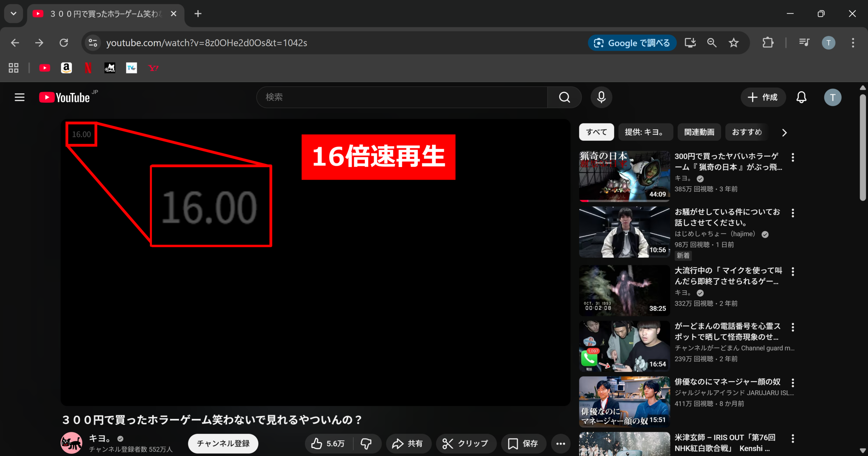Open the Amazon bookmark
868x456 pixels.
pos(66,68)
